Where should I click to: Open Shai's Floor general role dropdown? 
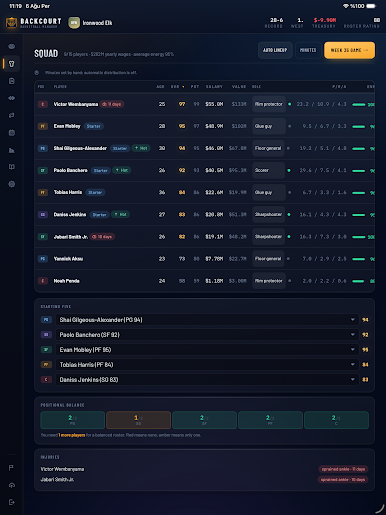pyautogui.click(x=268, y=148)
